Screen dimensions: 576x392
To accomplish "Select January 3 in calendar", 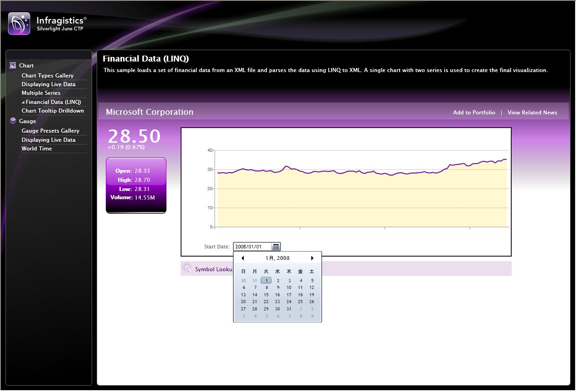I will (289, 281).
